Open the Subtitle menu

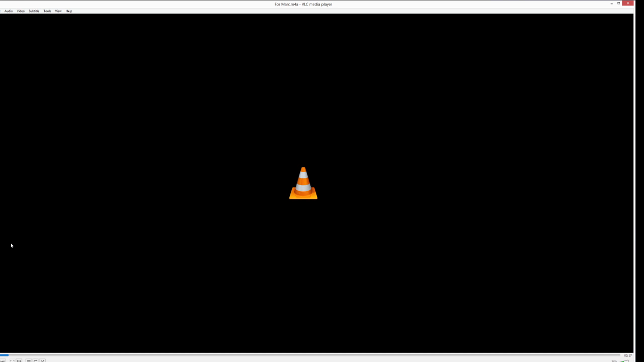[x=34, y=11]
